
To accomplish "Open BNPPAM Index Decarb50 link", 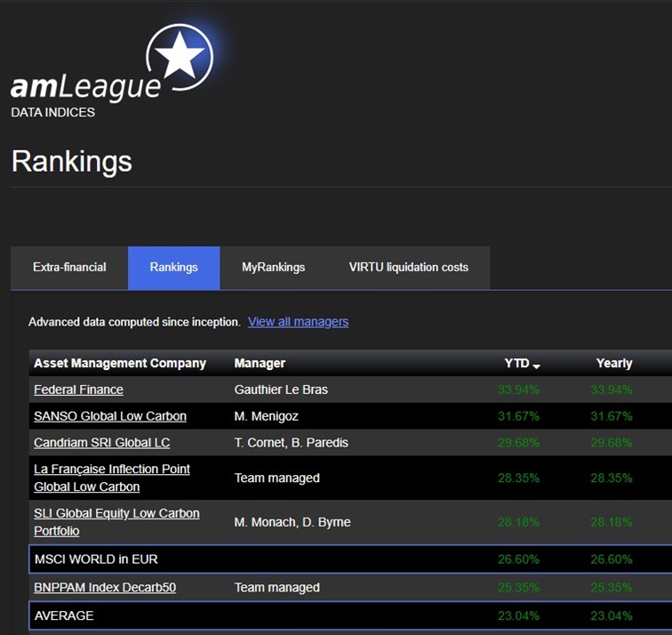I will (105, 587).
